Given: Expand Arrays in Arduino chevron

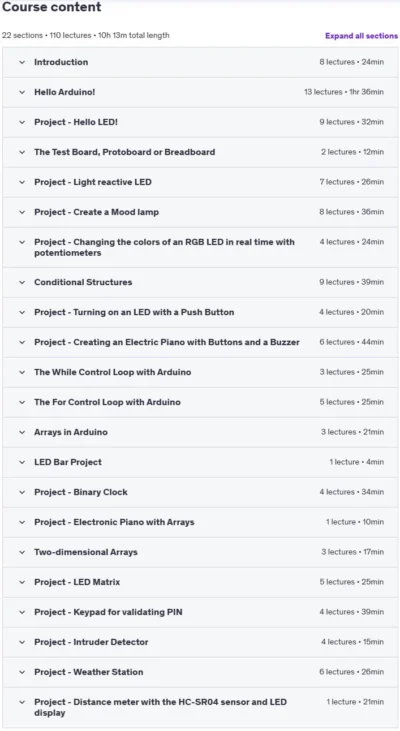Looking at the screenshot, I should (x=22, y=432).
